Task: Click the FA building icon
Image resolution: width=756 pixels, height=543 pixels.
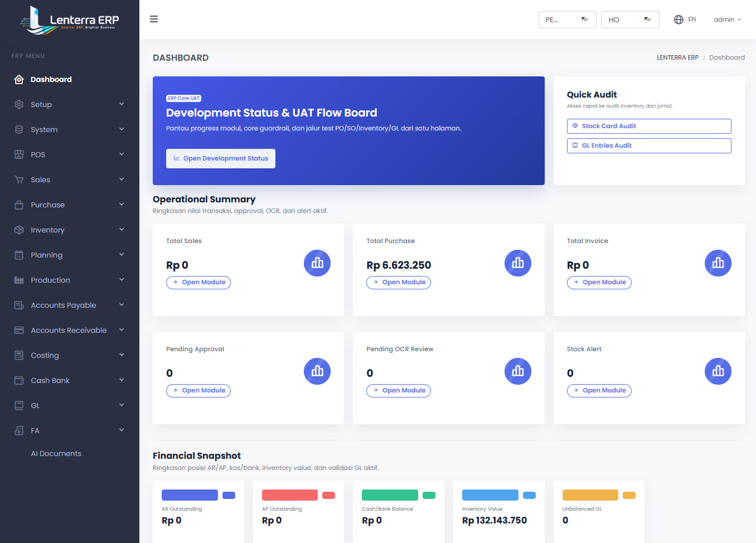Action: 19,430
